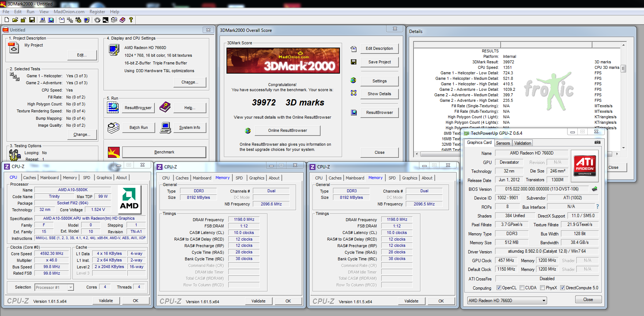Click the floppy icon beside the Save Project button

(x=353, y=62)
